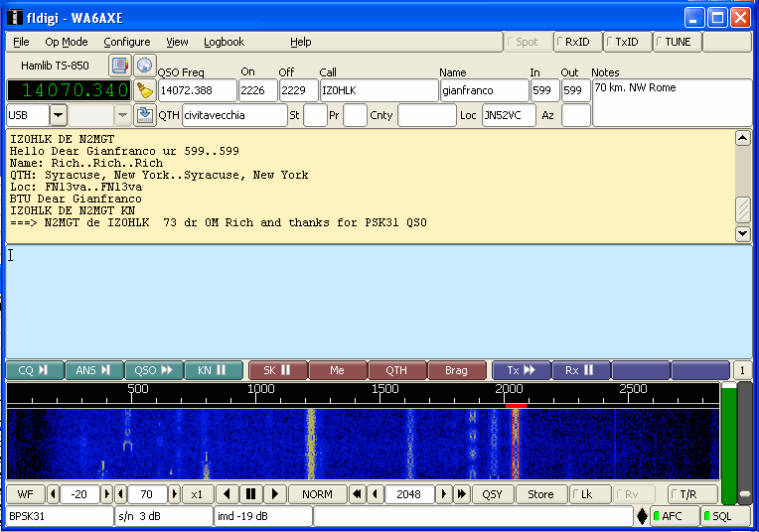The width and height of the screenshot is (759, 532).
Task: Decrease the waterfall upper level of -20
Action: point(53,494)
